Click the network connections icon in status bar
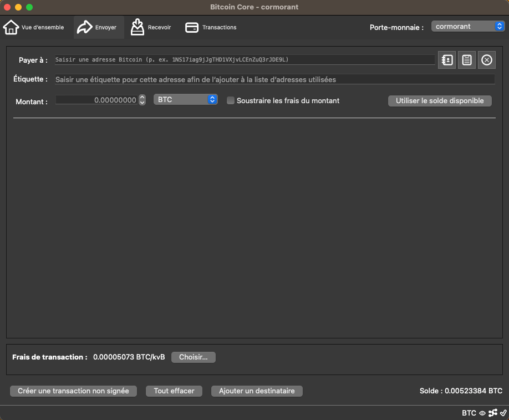 [x=493, y=413]
